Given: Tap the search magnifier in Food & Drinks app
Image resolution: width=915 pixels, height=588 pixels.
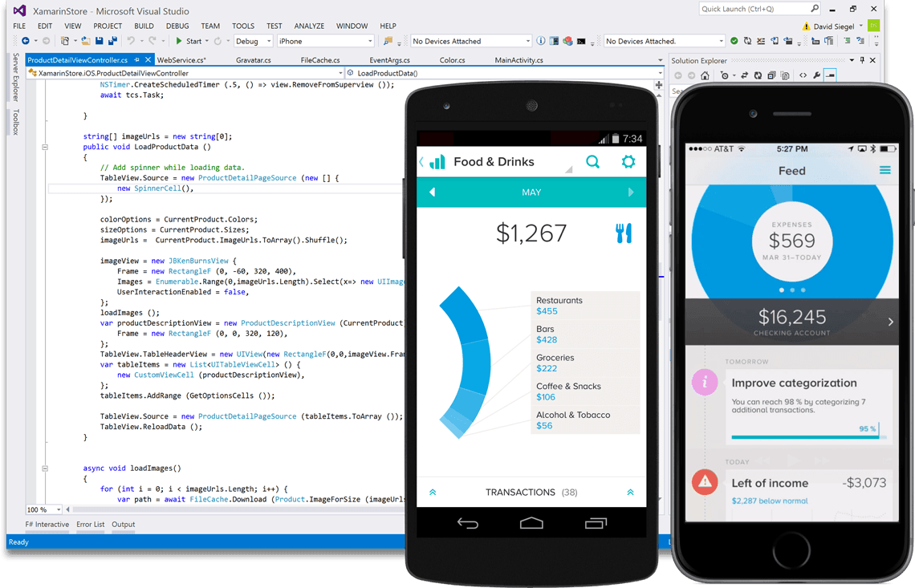Looking at the screenshot, I should pos(592,162).
